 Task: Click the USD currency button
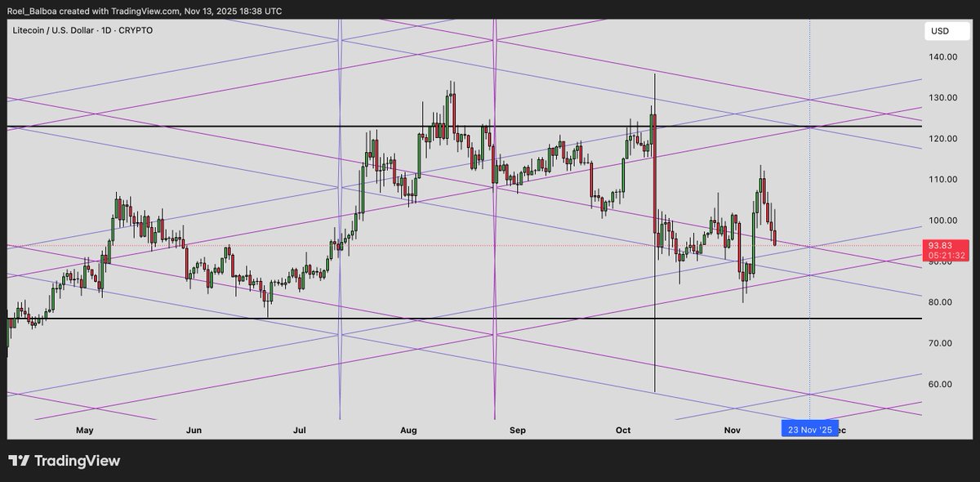[x=947, y=32]
